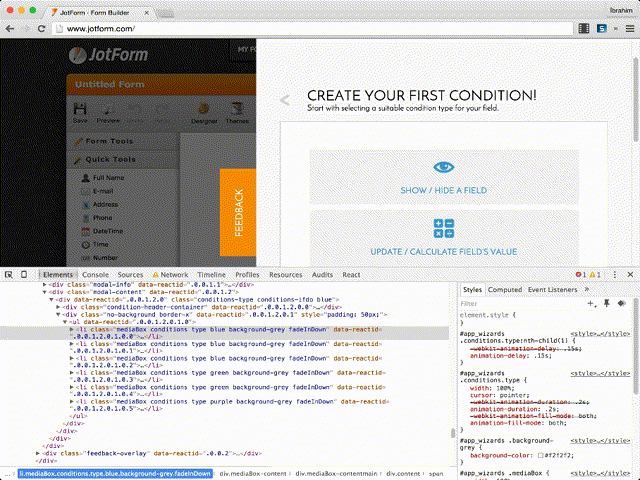Click the blue S extension icon
640x480 pixels.
(602, 29)
